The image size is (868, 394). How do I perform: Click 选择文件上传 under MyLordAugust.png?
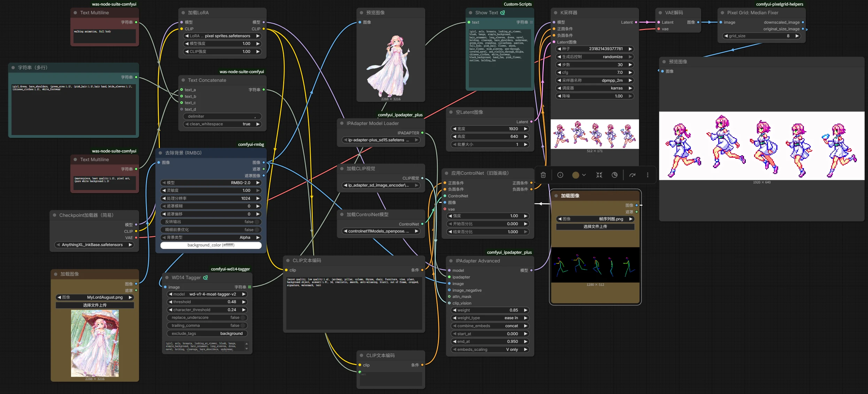click(x=95, y=305)
